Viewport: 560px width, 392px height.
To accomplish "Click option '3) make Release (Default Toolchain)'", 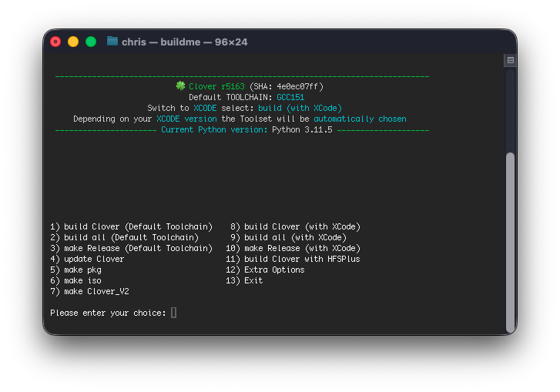I will [132, 248].
